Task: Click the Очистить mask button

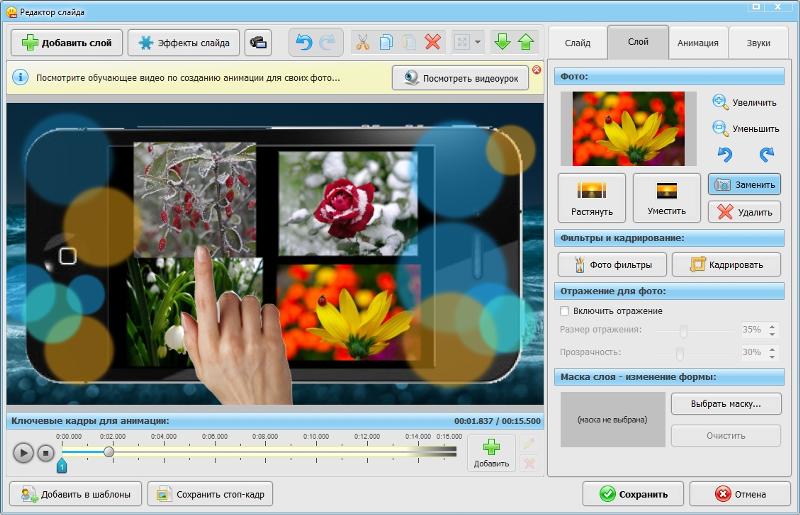Action: pos(726,436)
